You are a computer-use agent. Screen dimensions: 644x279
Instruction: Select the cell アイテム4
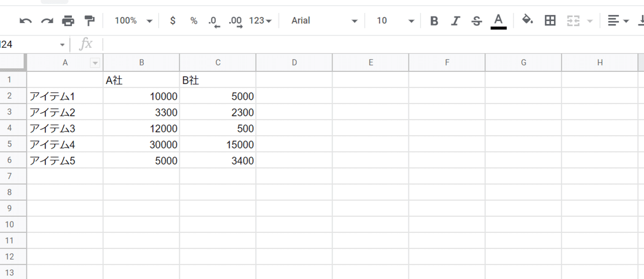65,144
